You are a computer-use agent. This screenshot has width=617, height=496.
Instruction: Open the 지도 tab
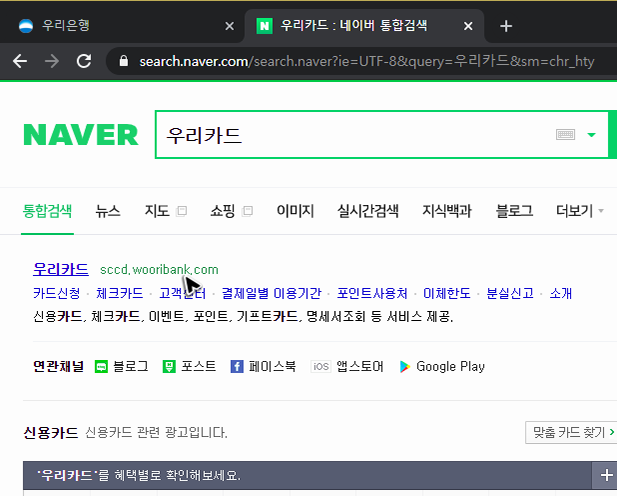point(157,211)
